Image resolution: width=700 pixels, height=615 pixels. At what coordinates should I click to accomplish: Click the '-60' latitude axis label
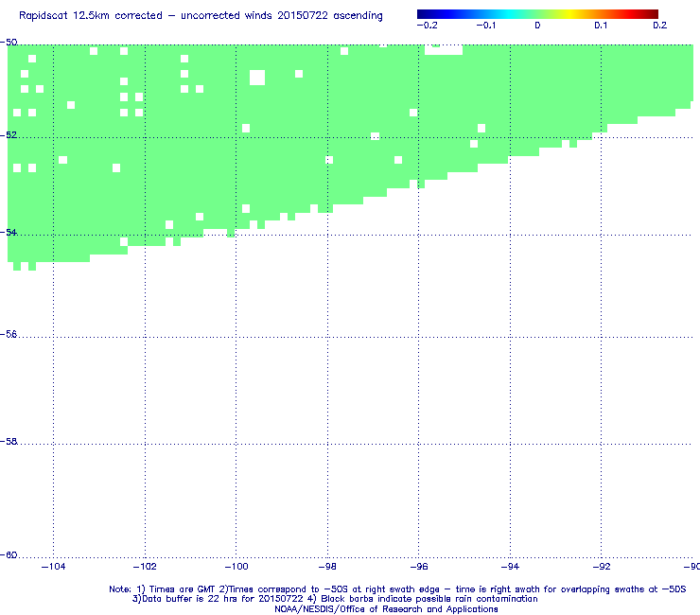point(9,555)
